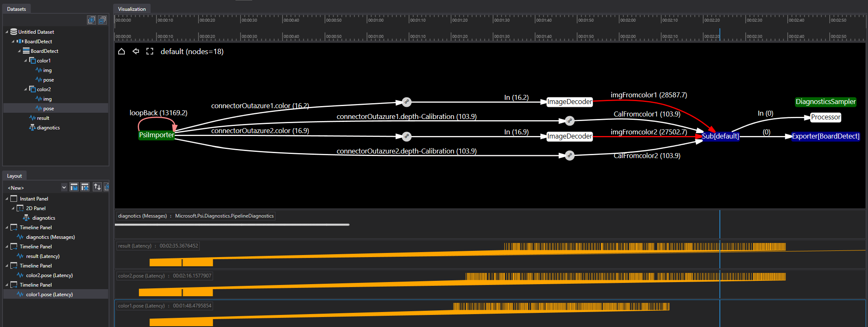Screen dimensions: 868x327
Task: Click the 2D Panel icon in Layout tree
Action: click(20, 208)
